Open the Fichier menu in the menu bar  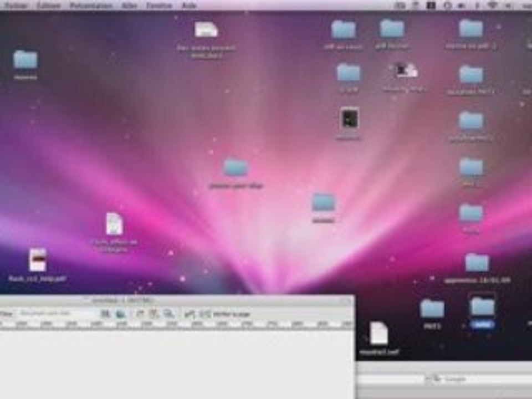[15, 6]
